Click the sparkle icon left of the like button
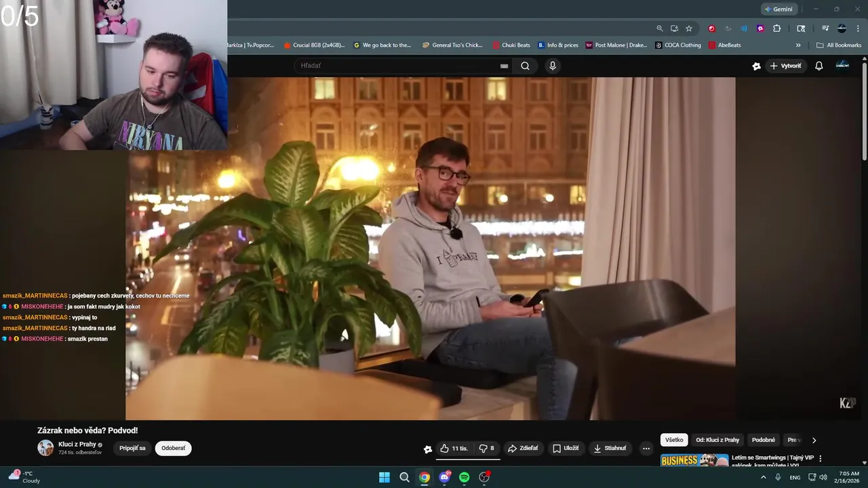Viewport: 868px width, 488px height. coord(428,449)
